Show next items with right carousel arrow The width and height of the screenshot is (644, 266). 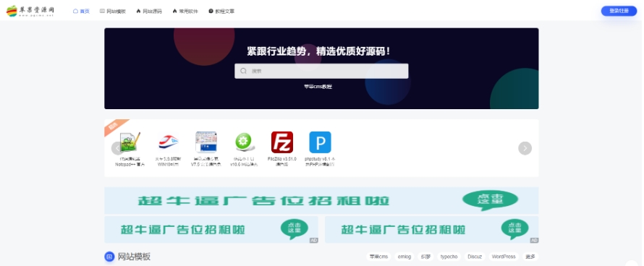525,148
